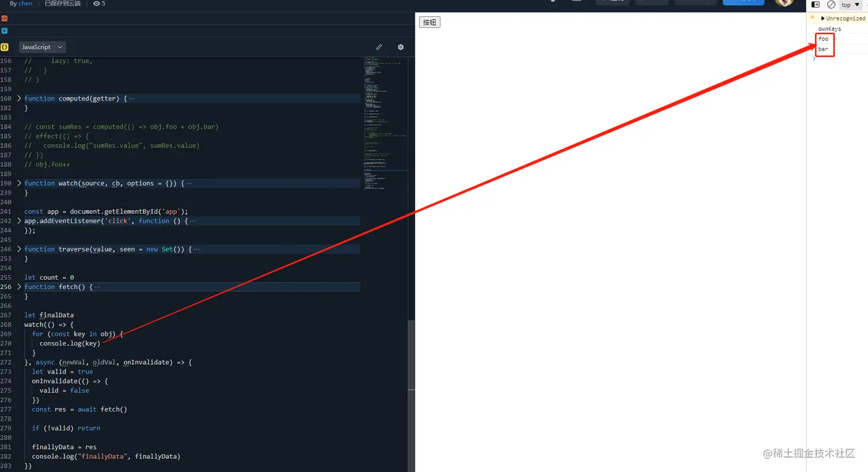868x472 pixels.
Task: Open the CSS editor panel icon
Action: pos(5,31)
